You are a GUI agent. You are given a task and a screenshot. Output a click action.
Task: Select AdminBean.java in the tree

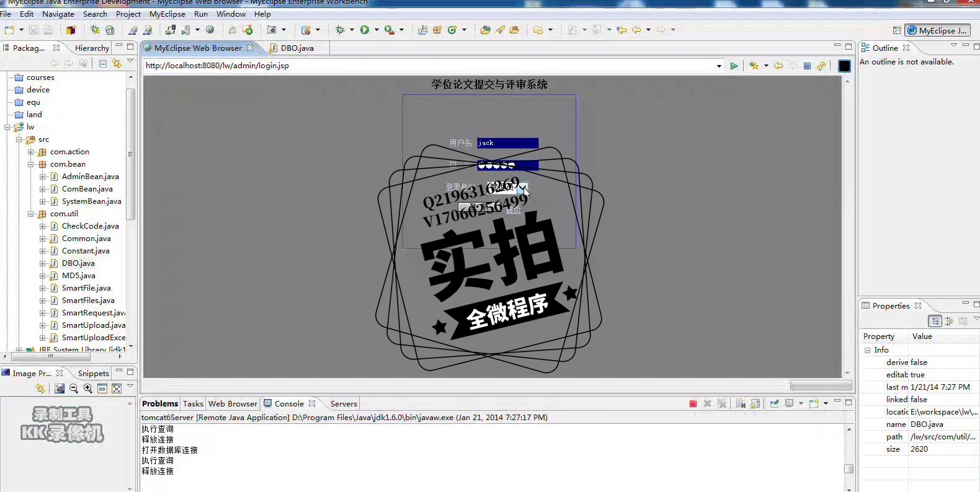click(90, 177)
